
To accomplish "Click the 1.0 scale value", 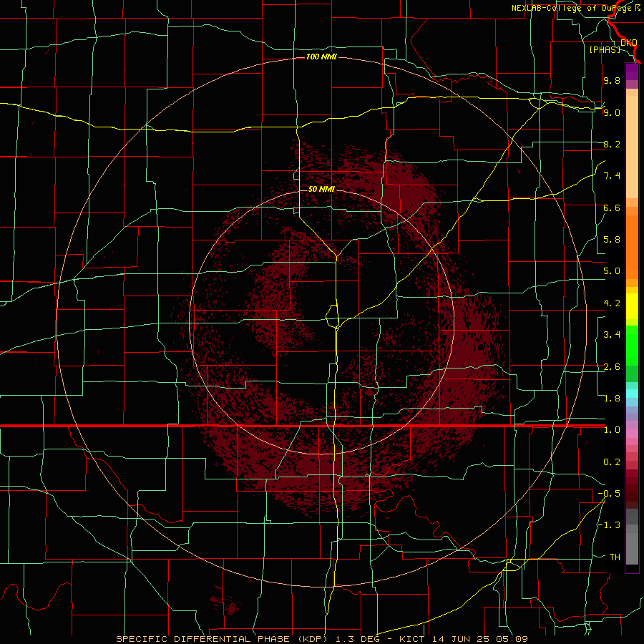I will click(x=612, y=430).
